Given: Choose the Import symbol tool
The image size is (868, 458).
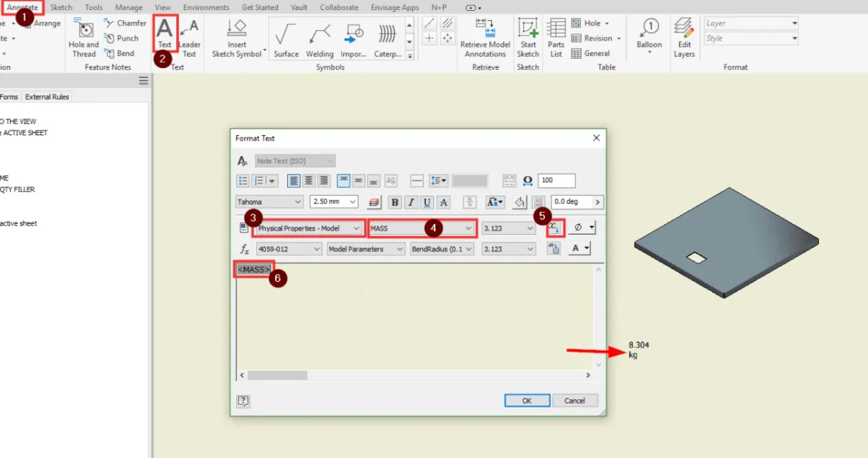Looking at the screenshot, I should 353,39.
